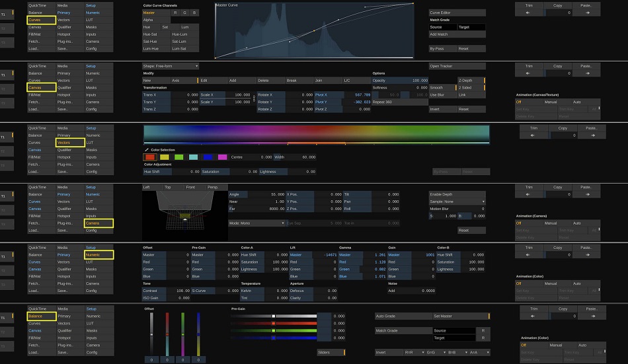Open the G=G channel mapping dropdown
The image size is (628, 364).
click(x=436, y=352)
